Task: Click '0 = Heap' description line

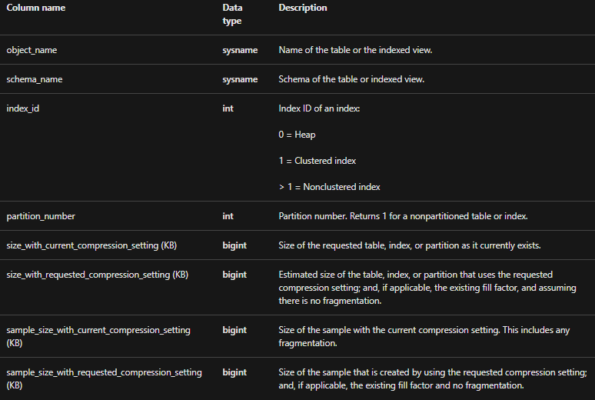Action: pos(297,135)
